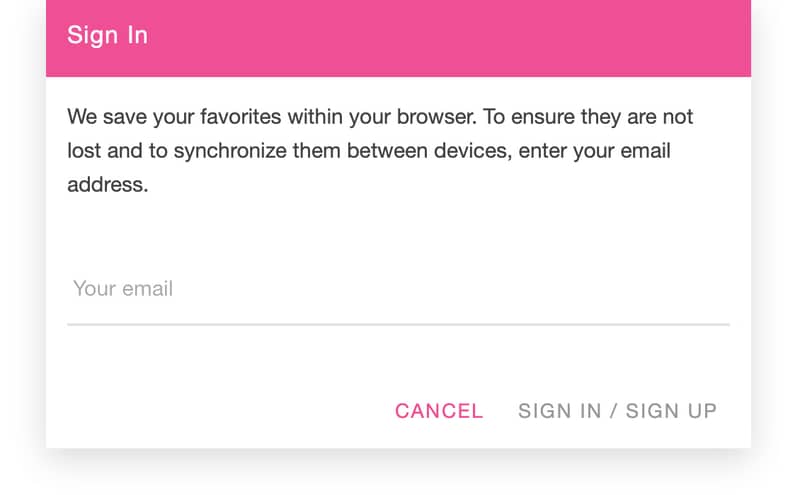
Task: Select the pink CANCEL text button
Action: [x=439, y=411]
